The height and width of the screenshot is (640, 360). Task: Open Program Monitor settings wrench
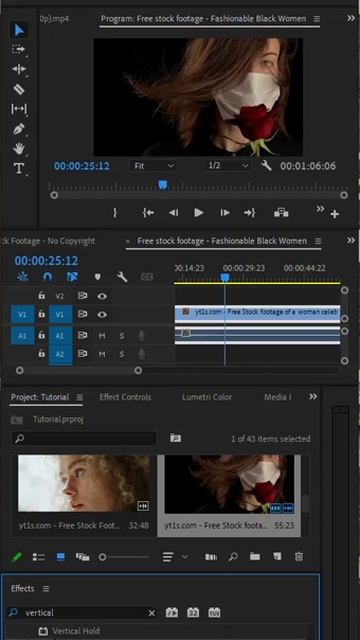coord(266,165)
